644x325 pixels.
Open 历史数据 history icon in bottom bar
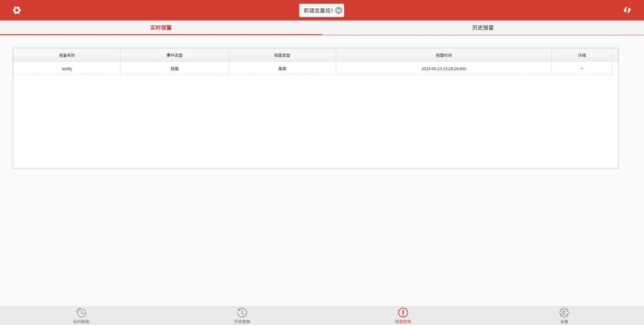click(x=242, y=313)
